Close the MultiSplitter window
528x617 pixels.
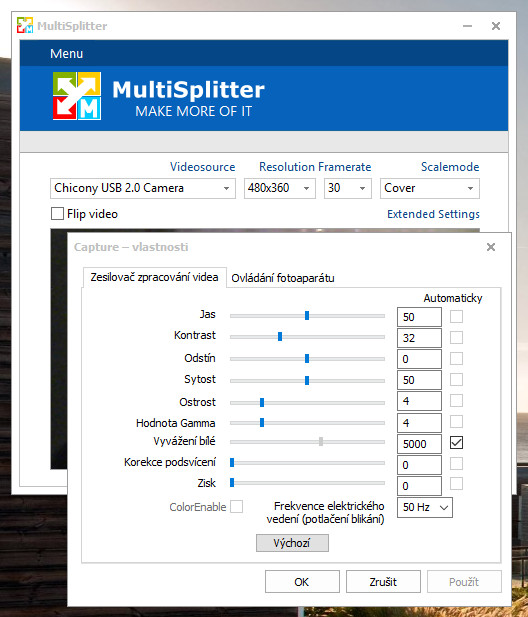[x=496, y=26]
